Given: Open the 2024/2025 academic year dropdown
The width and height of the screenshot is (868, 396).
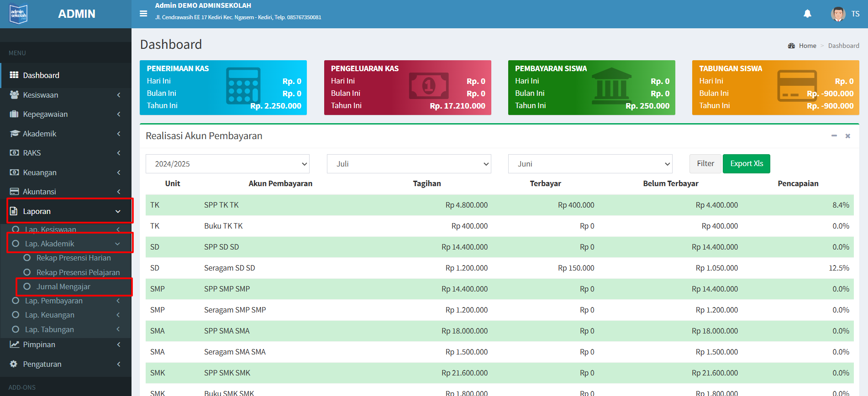Looking at the screenshot, I should 227,164.
